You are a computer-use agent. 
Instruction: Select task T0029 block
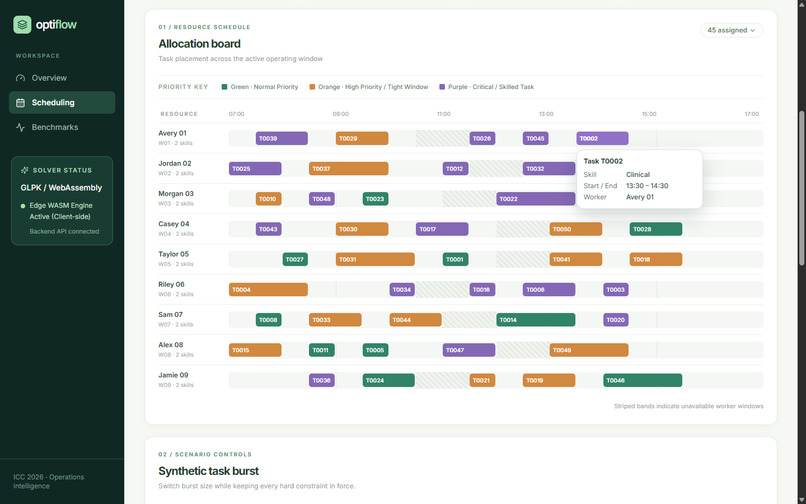(x=362, y=138)
